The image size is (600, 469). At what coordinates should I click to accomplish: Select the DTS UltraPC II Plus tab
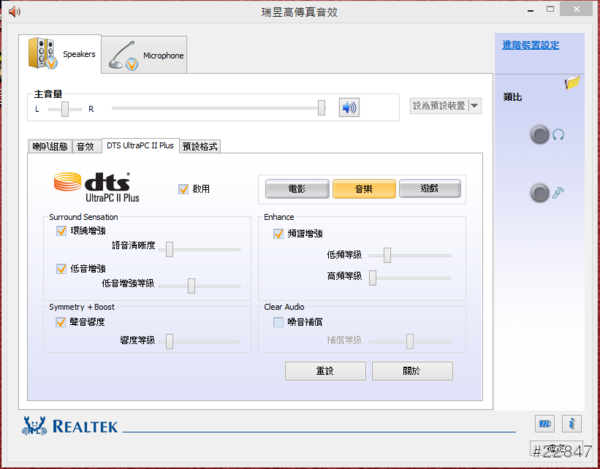[140, 146]
